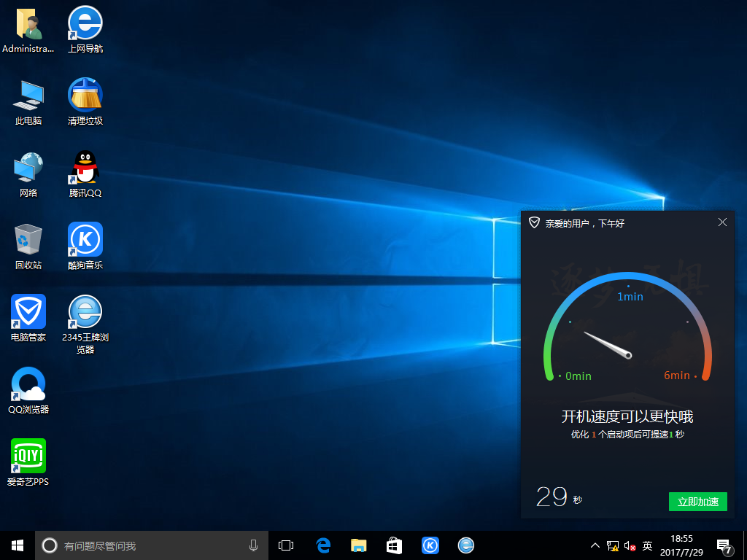747x560 pixels.
Task: Open Task View on taskbar
Action: point(286,545)
